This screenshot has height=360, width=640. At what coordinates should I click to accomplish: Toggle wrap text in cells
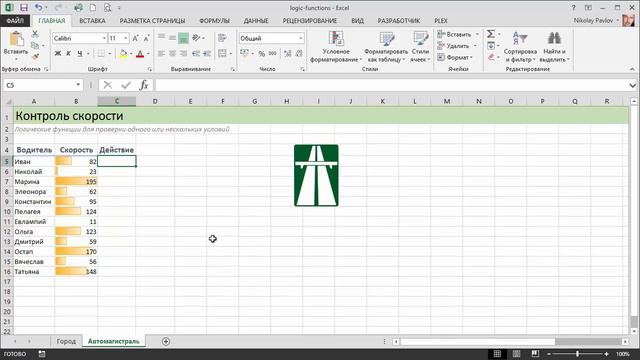click(222, 38)
